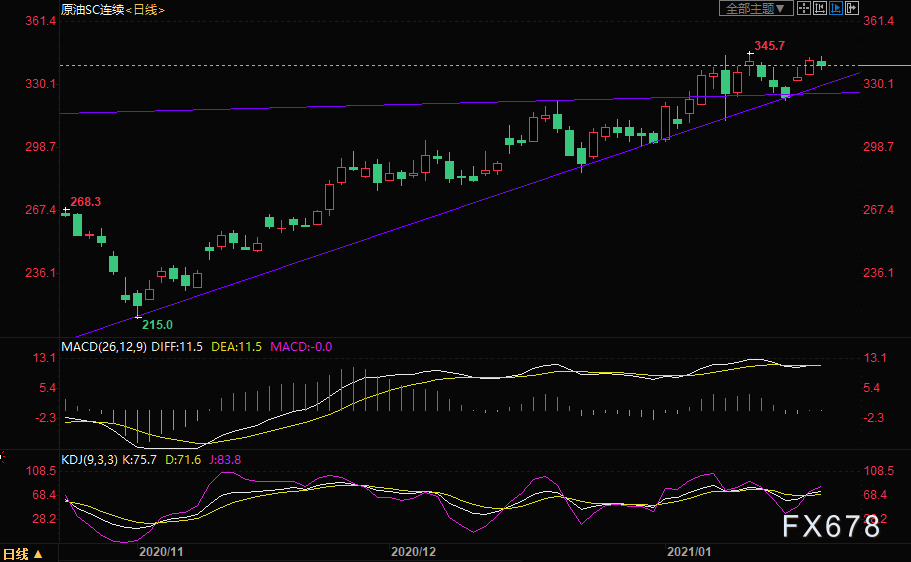Select the KDJ(9,3,3) indicator label

(89, 460)
